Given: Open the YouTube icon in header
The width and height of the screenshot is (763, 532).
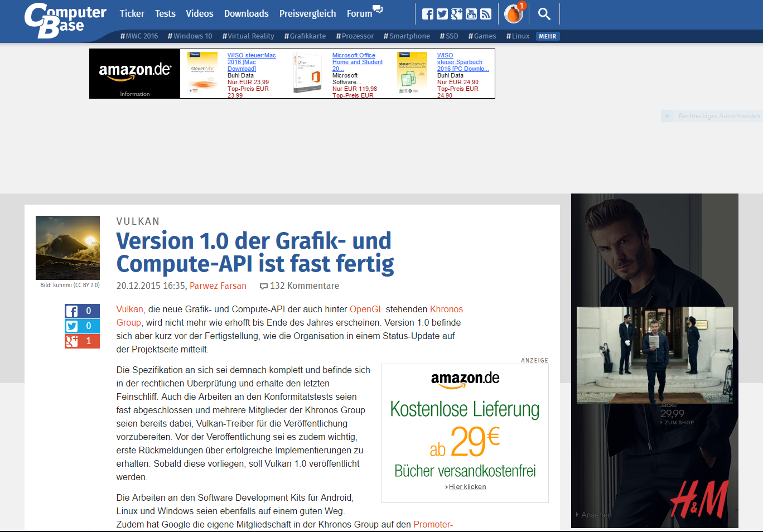Looking at the screenshot, I should click(x=471, y=14).
